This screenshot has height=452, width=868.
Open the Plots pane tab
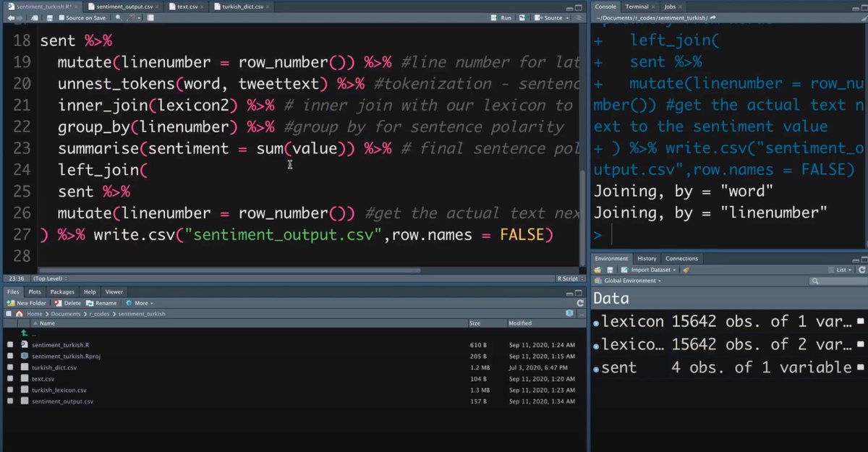(35, 291)
